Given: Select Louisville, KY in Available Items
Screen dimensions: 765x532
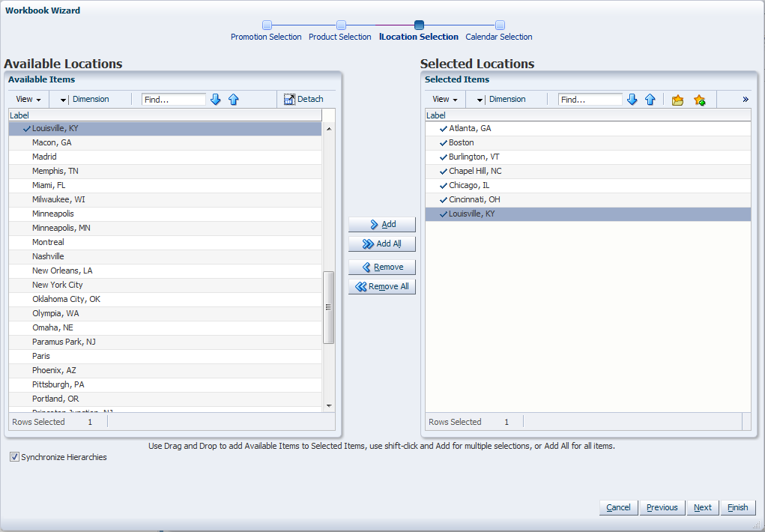Looking at the screenshot, I should tap(165, 128).
